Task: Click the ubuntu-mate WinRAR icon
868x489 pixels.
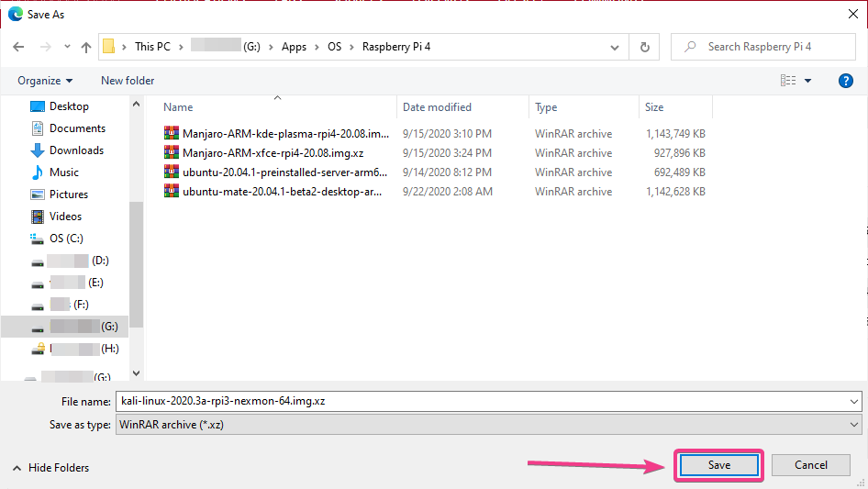Action: point(171,191)
